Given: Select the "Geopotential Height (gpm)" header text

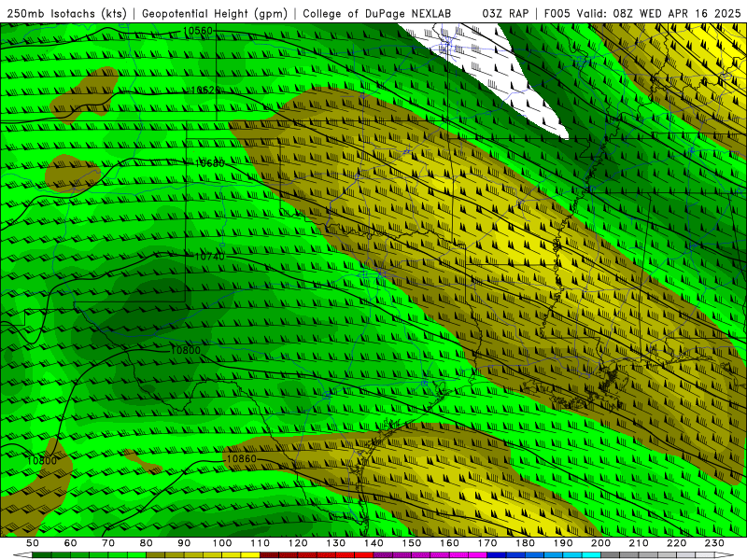Looking at the screenshot, I should point(215,14).
